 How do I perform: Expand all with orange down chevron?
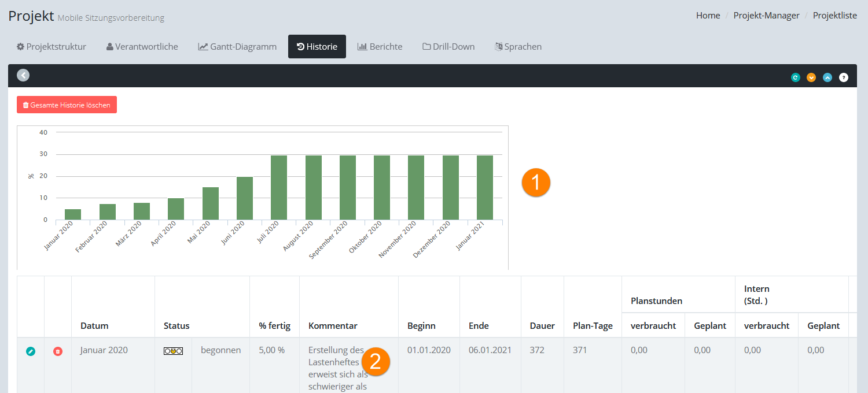[811, 77]
